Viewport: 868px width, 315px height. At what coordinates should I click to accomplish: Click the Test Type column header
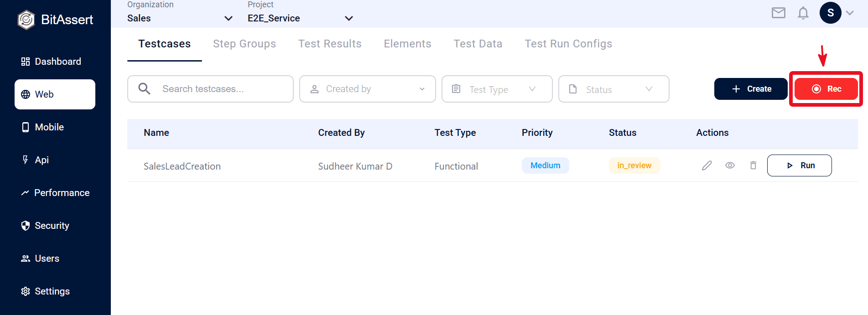pos(455,133)
